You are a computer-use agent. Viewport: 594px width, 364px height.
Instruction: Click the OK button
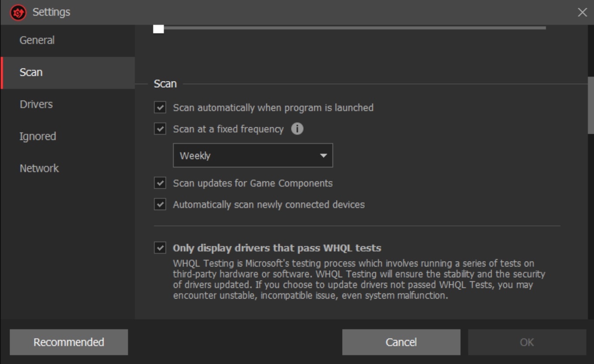pyautogui.click(x=526, y=342)
